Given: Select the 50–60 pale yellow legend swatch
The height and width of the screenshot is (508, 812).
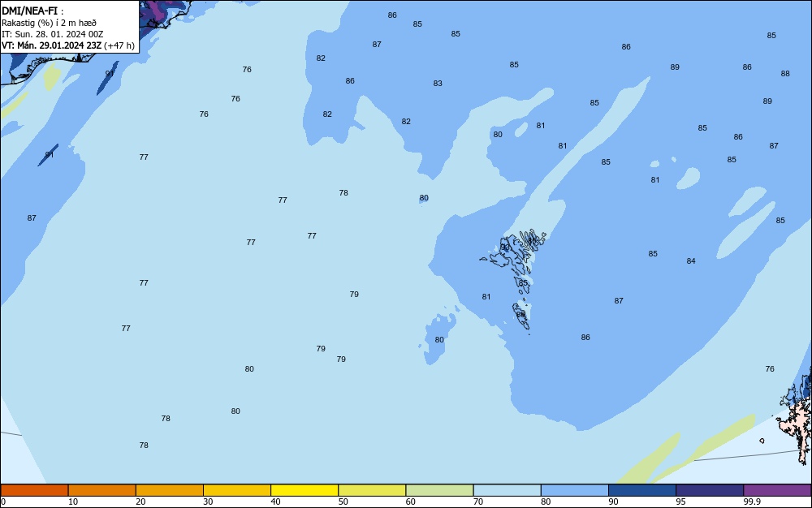Looking at the screenshot, I should tap(373, 490).
